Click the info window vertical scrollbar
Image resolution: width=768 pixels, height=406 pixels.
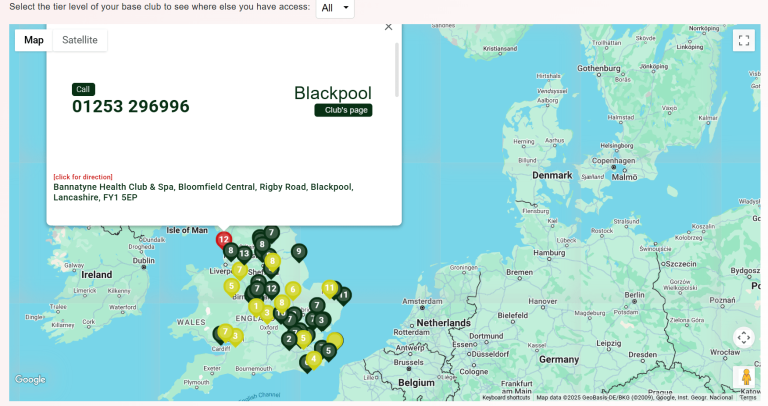(x=397, y=70)
